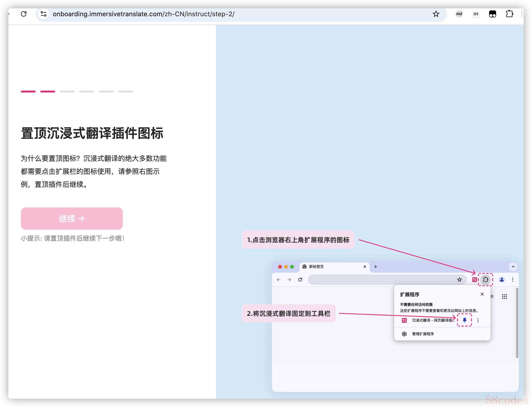Click gear icon beside 管理扩展程序
The height and width of the screenshot is (407, 532).
tap(404, 334)
